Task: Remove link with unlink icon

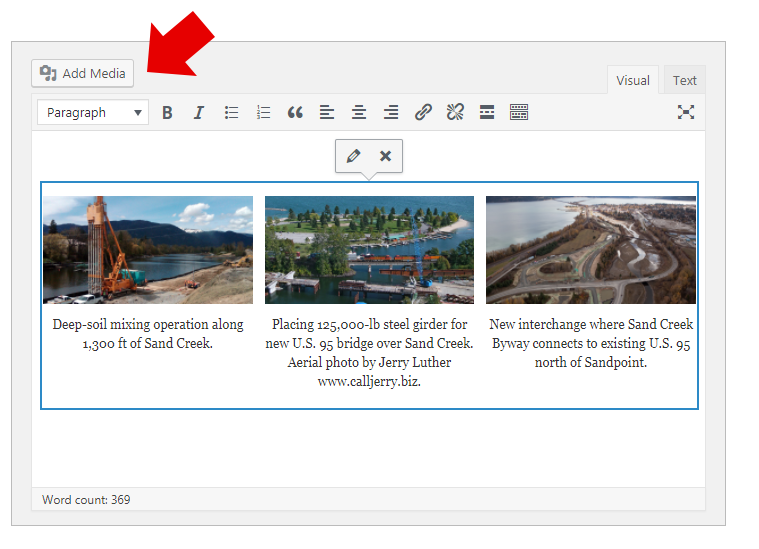Action: pyautogui.click(x=455, y=112)
